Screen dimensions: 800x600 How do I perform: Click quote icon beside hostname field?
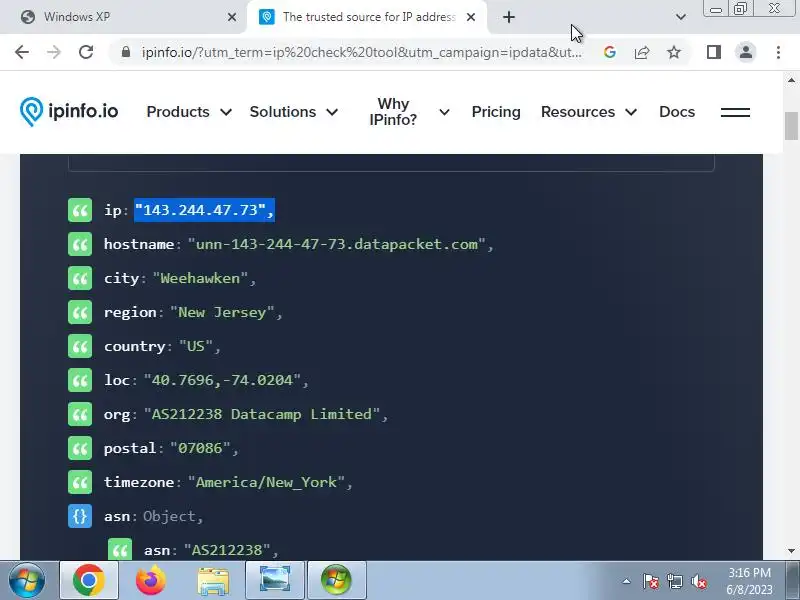coord(80,244)
